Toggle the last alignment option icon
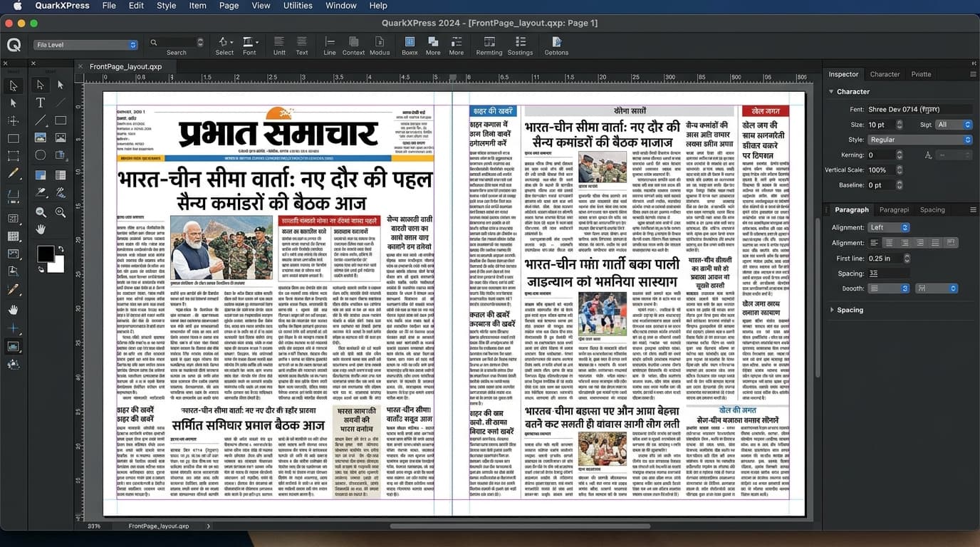Viewport: 980px width, 547px height. click(951, 243)
